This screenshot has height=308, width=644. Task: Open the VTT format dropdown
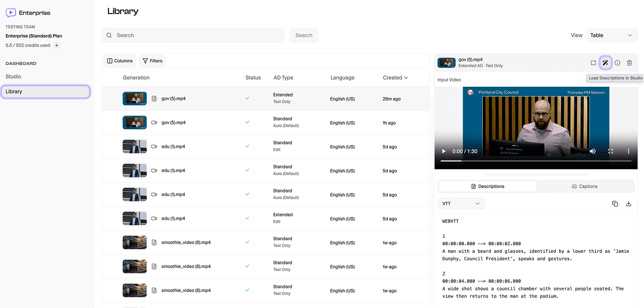[x=461, y=203]
